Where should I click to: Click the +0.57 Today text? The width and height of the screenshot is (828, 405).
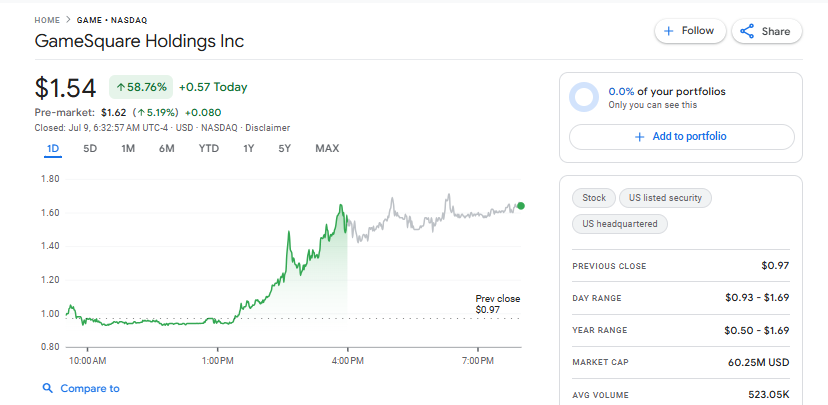pos(213,87)
